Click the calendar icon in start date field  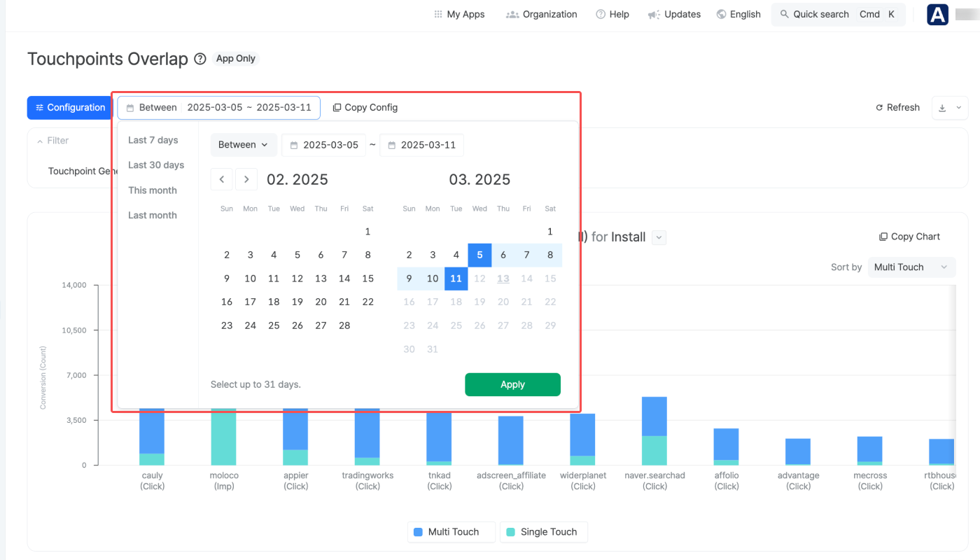tap(294, 146)
